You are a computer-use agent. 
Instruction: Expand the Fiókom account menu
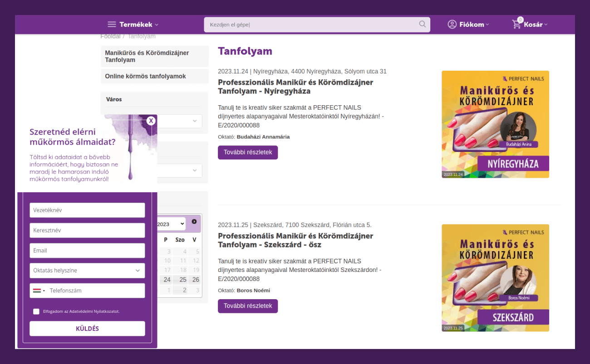pyautogui.click(x=474, y=24)
